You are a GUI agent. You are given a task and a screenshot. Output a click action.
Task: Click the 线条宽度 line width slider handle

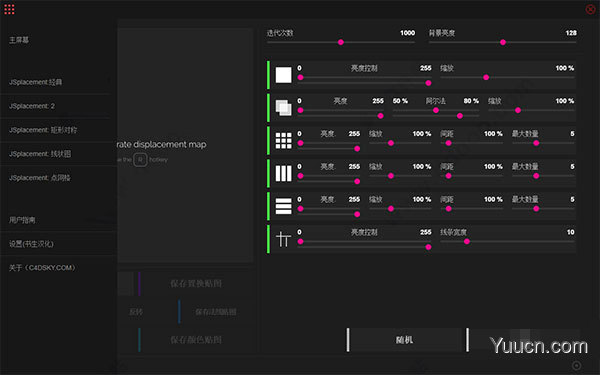click(x=467, y=241)
